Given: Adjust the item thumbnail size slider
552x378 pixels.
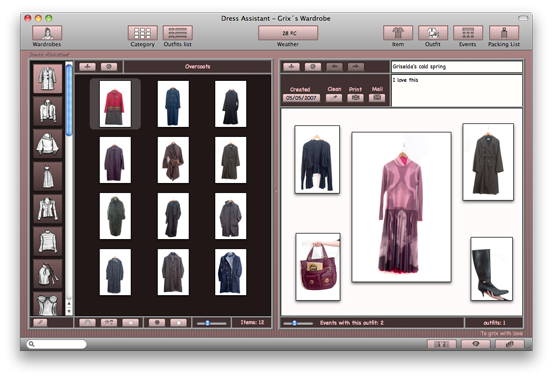Looking at the screenshot, I should [211, 323].
